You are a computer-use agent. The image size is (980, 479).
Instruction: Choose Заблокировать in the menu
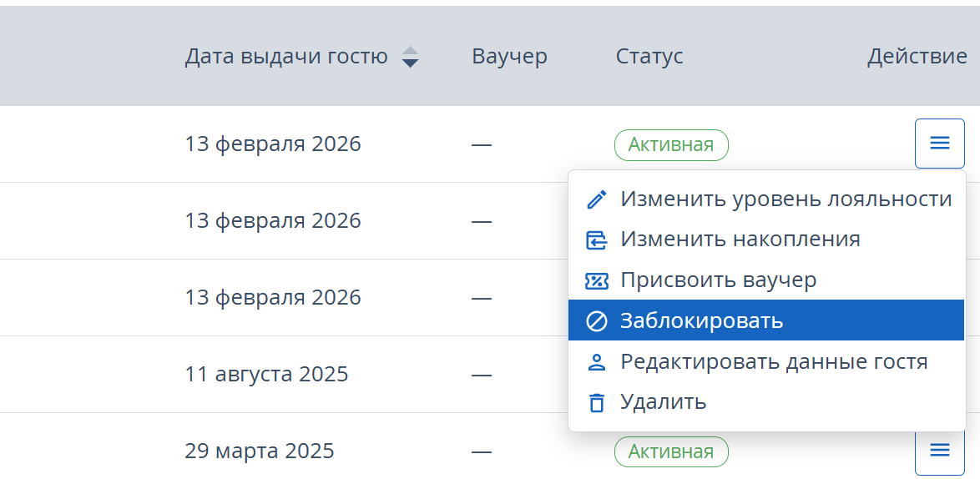click(x=701, y=320)
